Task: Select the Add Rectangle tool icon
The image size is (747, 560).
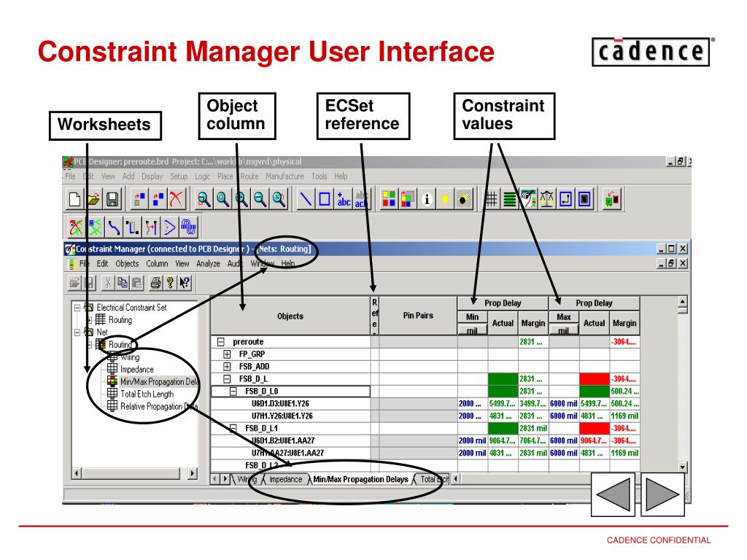Action: click(x=325, y=198)
